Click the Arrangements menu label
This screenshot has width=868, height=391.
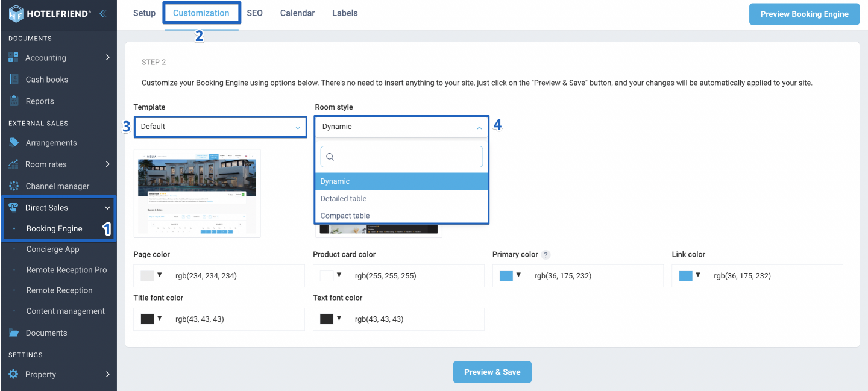click(x=51, y=143)
